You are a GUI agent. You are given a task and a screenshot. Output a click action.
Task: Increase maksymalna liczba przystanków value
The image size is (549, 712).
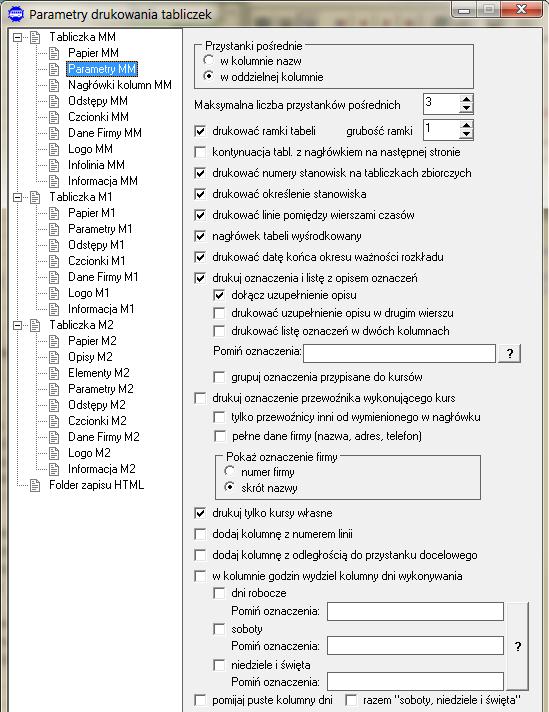[x=466, y=99]
